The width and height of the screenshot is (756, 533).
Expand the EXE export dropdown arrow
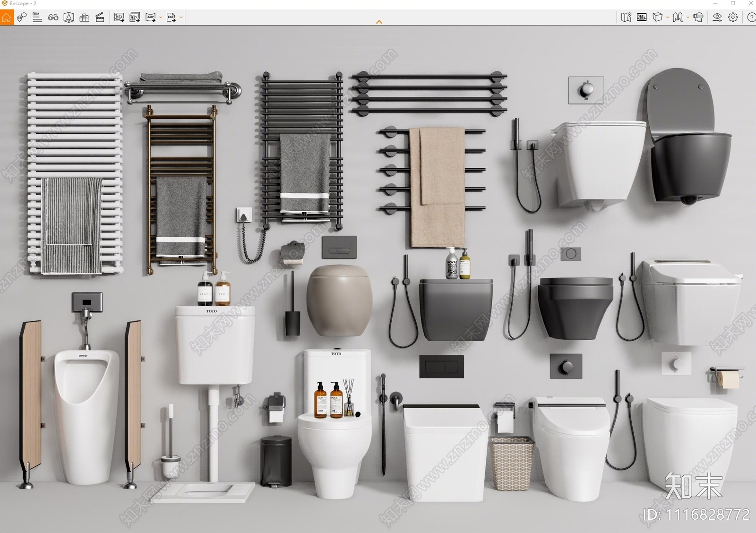181,17
